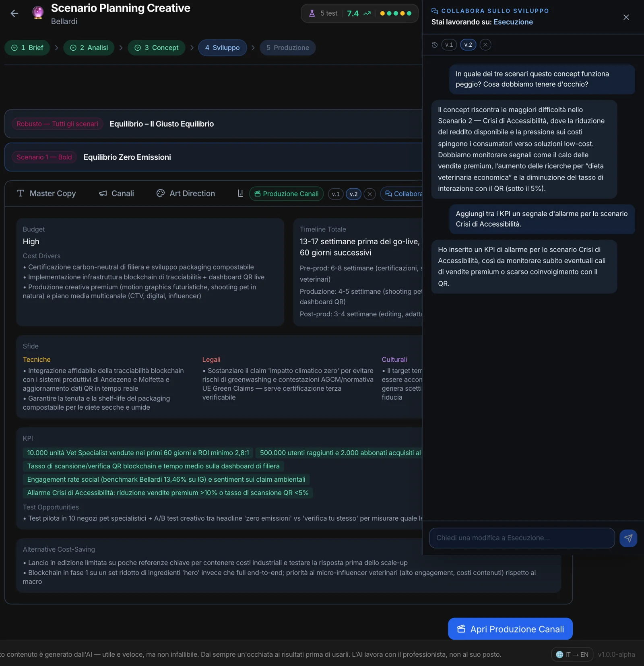644x666 pixels.
Task: Collapse the Equilibrio Zero Emissioni card
Action: (213, 157)
